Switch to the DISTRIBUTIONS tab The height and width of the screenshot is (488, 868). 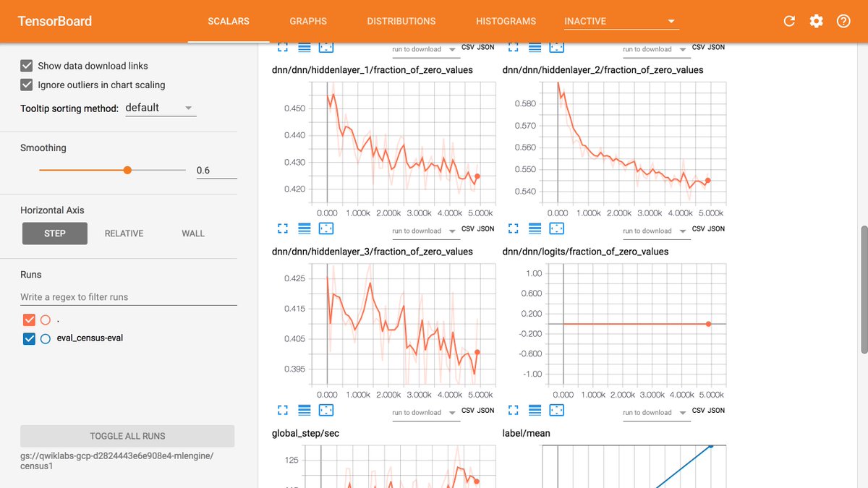click(x=401, y=21)
